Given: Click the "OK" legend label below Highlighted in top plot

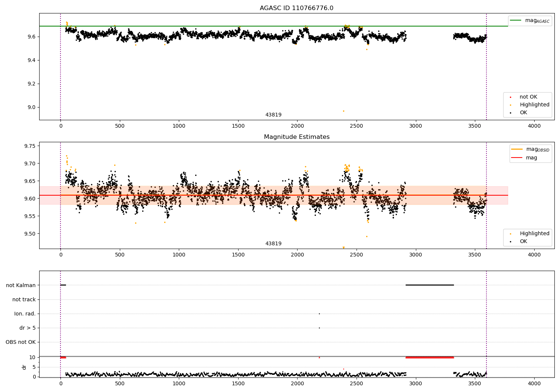Looking at the screenshot, I should point(523,113).
